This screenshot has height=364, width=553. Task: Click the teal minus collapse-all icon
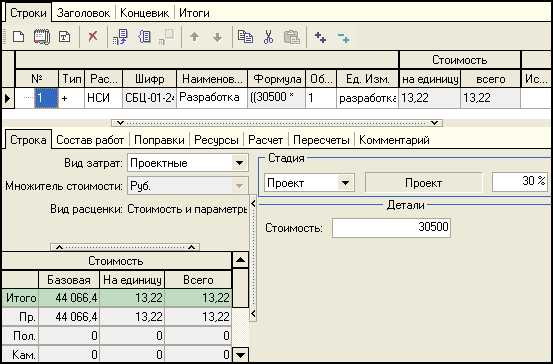(x=343, y=37)
